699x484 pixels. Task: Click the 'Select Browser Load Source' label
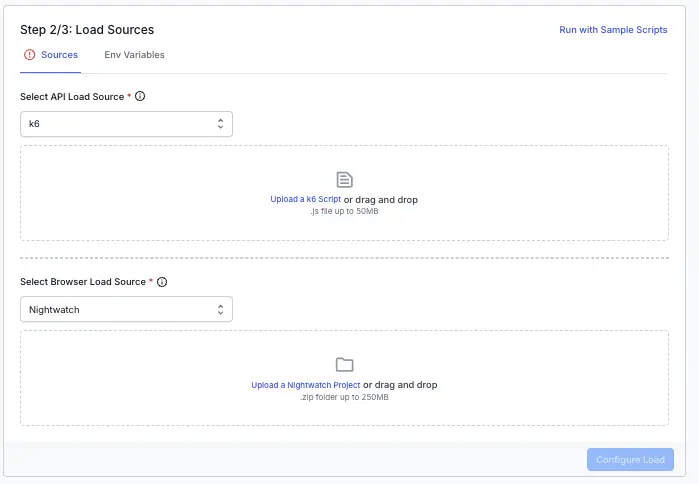83,282
